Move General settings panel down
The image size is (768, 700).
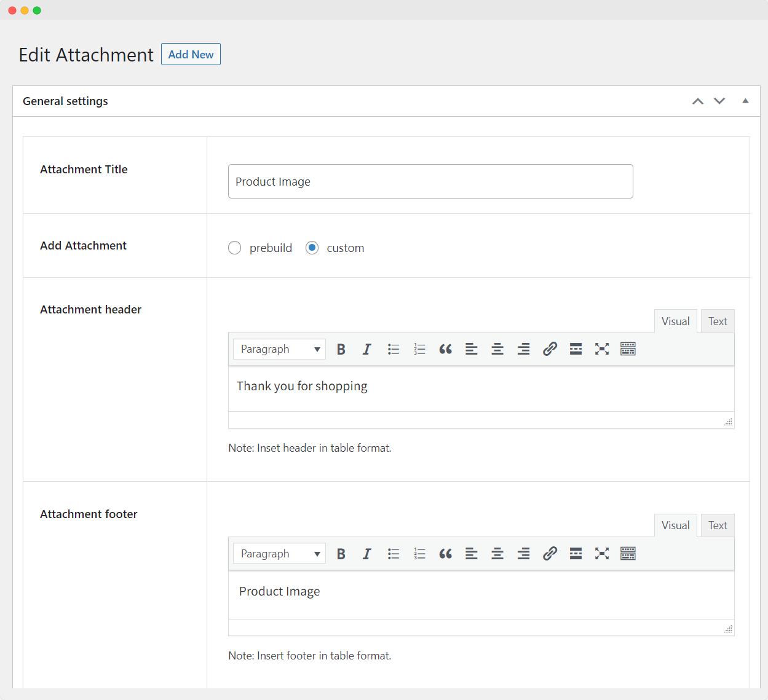(x=719, y=101)
